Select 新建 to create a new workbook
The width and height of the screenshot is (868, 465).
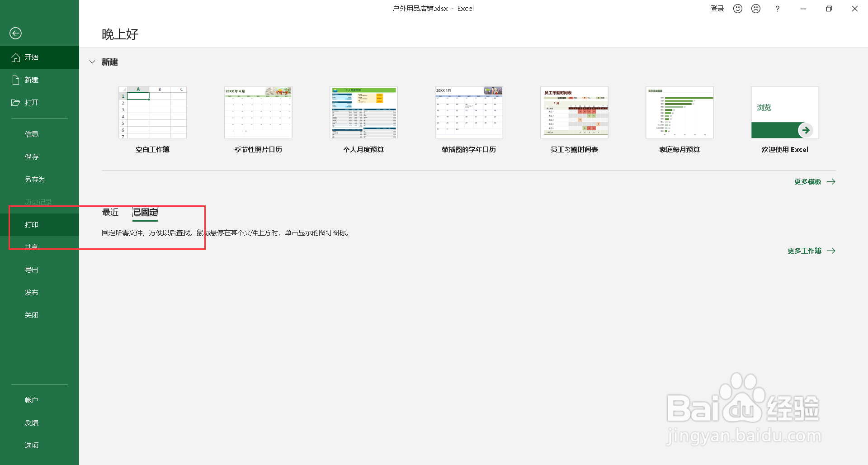(x=32, y=80)
